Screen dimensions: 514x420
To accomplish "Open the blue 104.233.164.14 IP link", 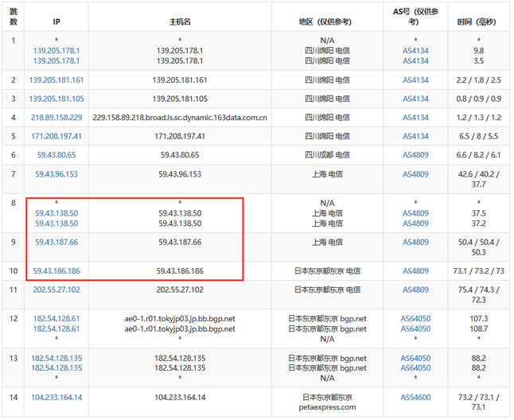I will click(56, 398).
